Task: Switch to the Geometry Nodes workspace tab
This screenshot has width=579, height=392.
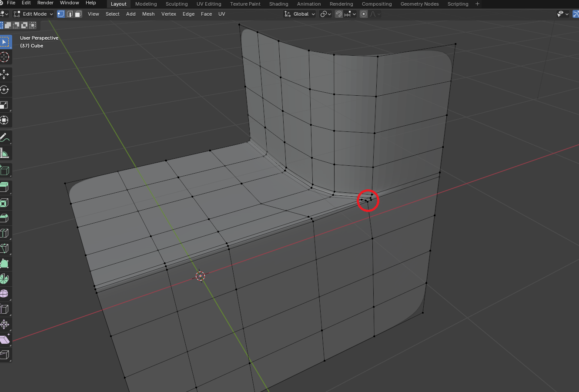Action: tap(419, 4)
